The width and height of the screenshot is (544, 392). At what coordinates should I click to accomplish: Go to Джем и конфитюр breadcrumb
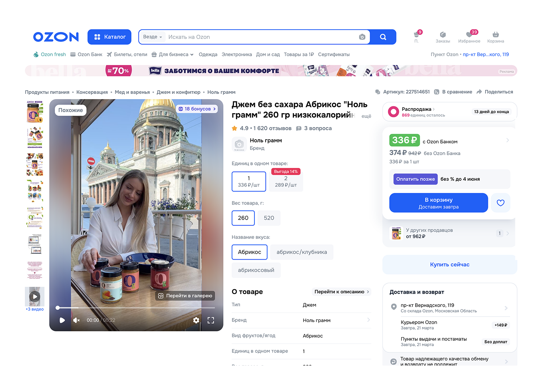[x=178, y=92]
